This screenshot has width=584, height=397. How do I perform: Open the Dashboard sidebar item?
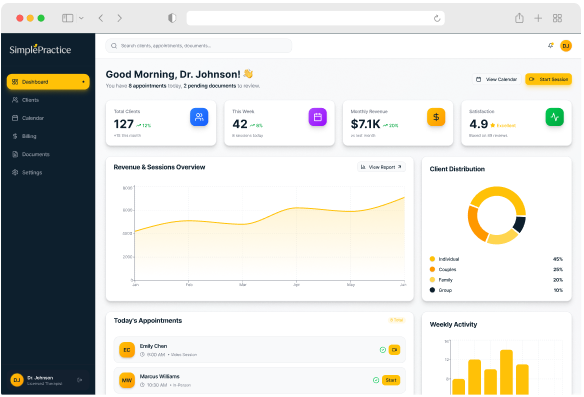tap(48, 82)
